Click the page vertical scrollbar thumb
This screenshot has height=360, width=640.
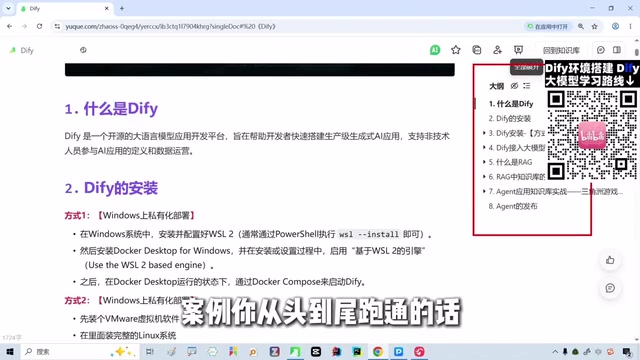(x=637, y=52)
